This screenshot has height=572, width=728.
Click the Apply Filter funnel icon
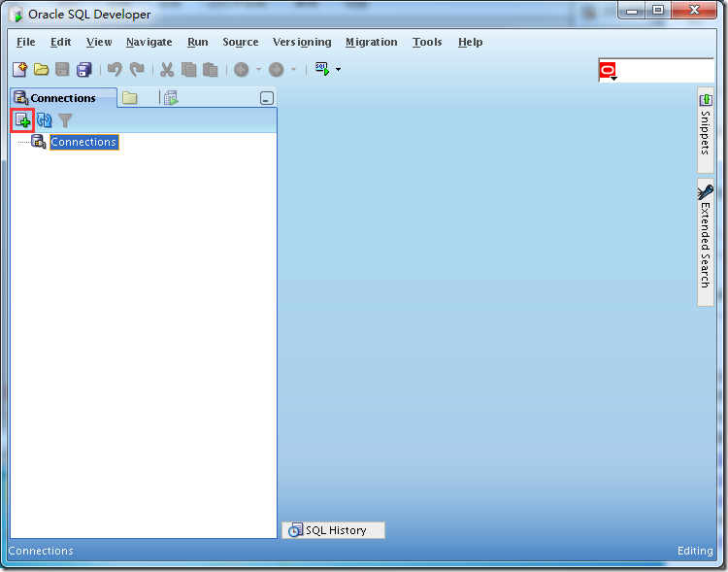coord(65,120)
